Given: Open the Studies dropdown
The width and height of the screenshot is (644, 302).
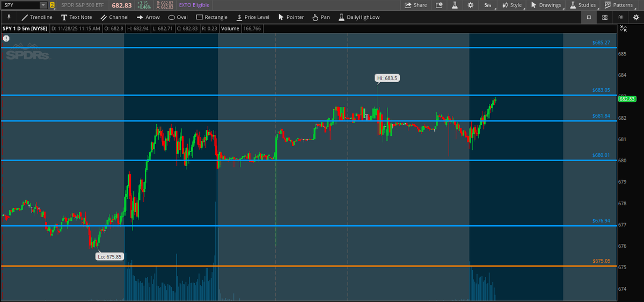Looking at the screenshot, I should click(583, 5).
